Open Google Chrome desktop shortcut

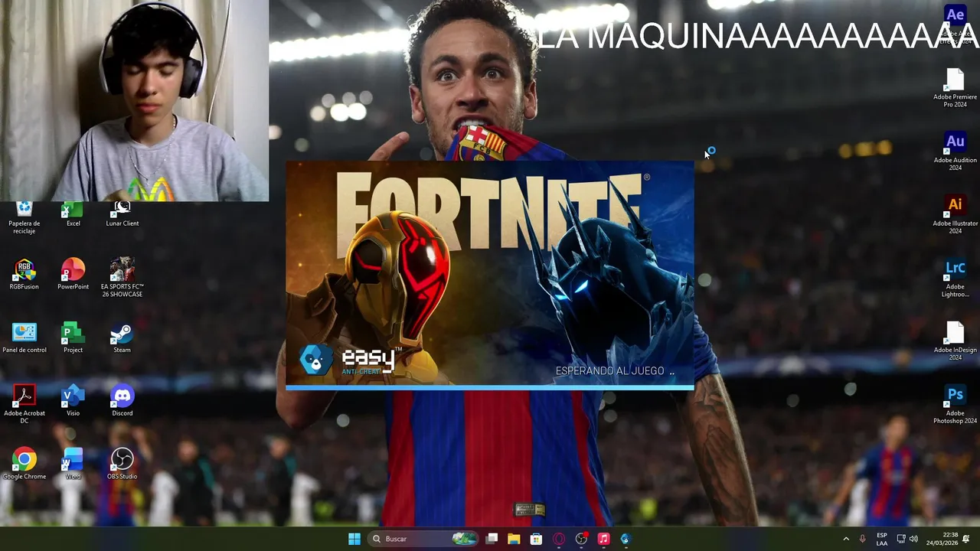tap(24, 465)
